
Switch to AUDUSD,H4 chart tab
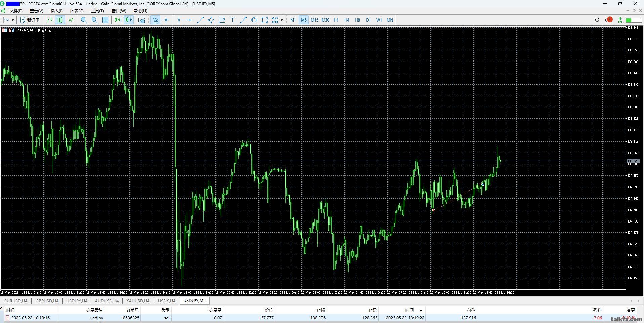(107, 301)
